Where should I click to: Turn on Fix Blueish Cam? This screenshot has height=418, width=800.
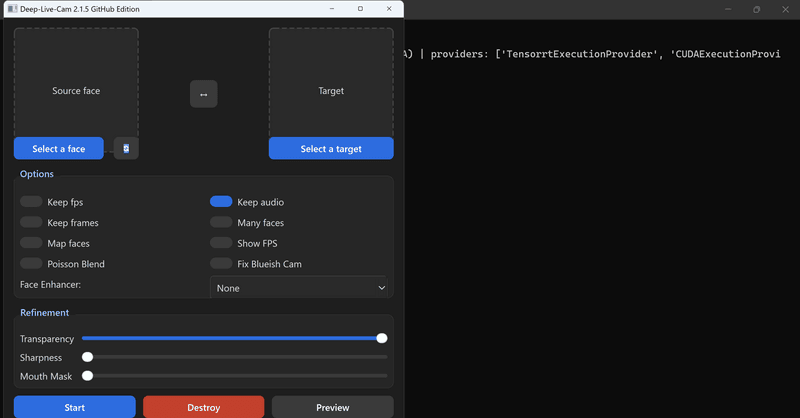coord(221,263)
